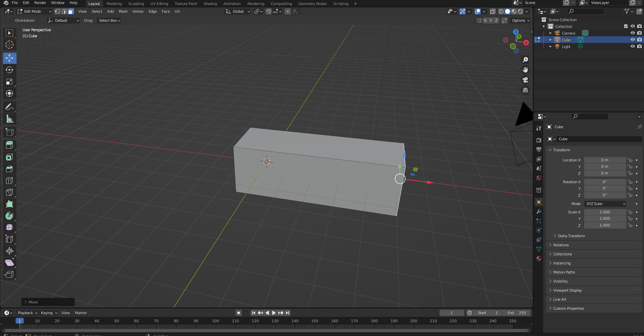Select the Poly Build tool

tap(9, 204)
